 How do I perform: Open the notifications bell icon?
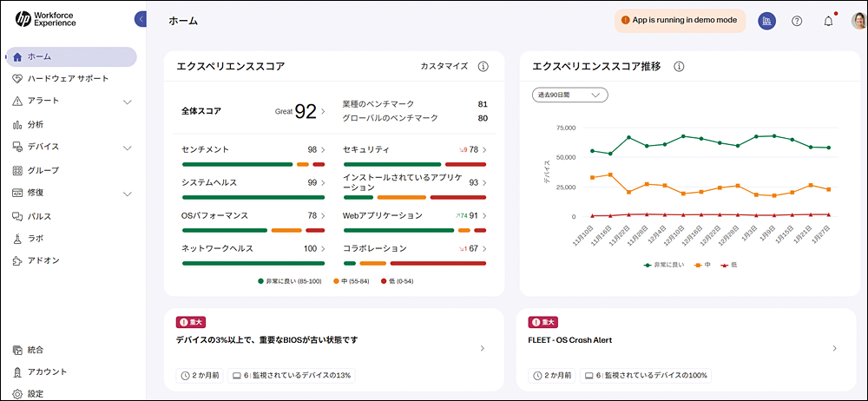tap(828, 22)
